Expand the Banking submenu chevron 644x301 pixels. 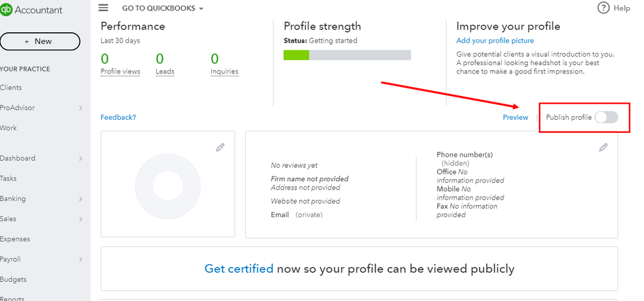click(81, 199)
